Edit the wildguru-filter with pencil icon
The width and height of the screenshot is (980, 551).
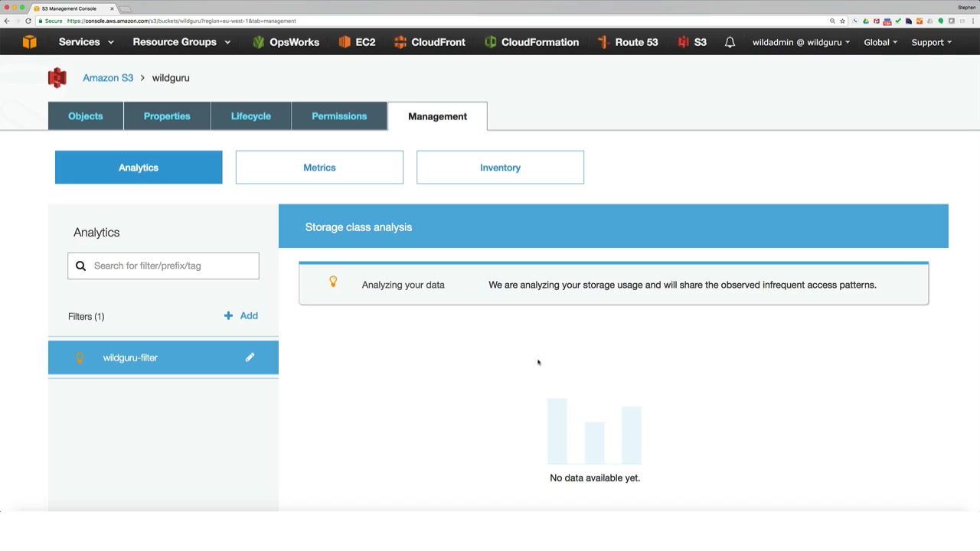[x=250, y=357]
